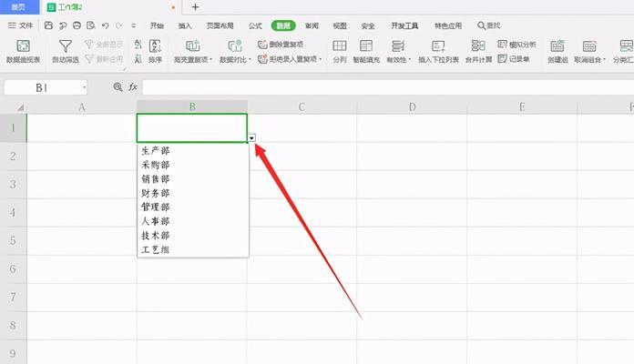634x364 pixels.
Task: Open the 文件 menu
Action: [20, 25]
